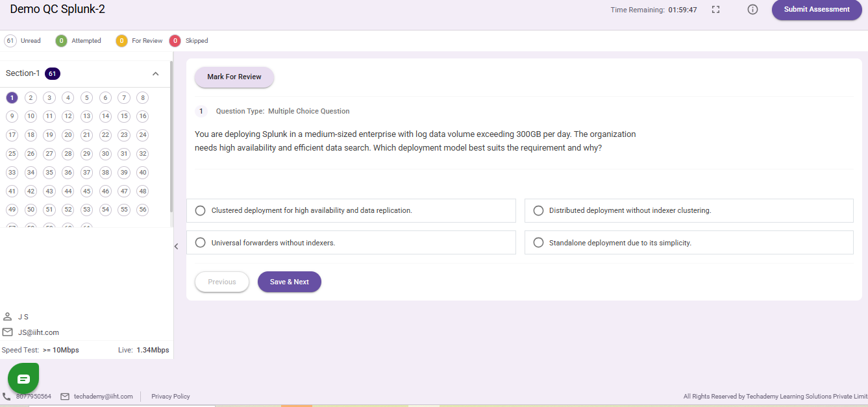The width and height of the screenshot is (868, 407).
Task: Open the green chat support bubble
Action: pos(23,378)
